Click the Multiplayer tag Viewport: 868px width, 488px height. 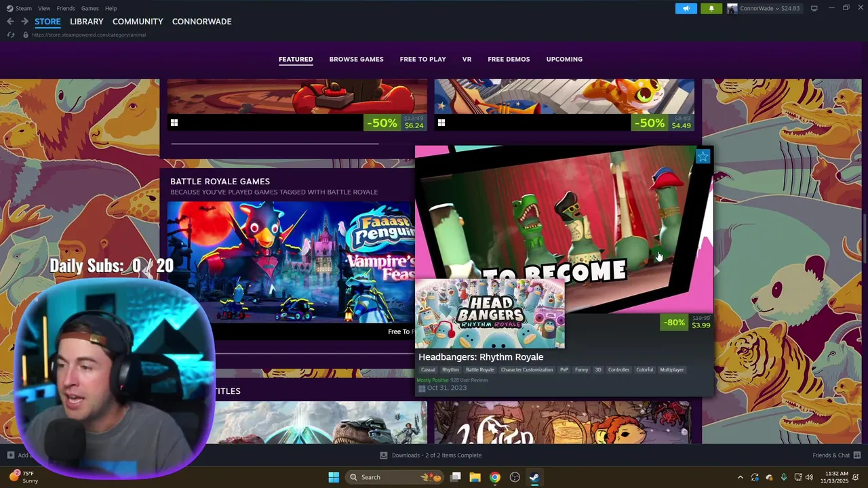click(672, 370)
